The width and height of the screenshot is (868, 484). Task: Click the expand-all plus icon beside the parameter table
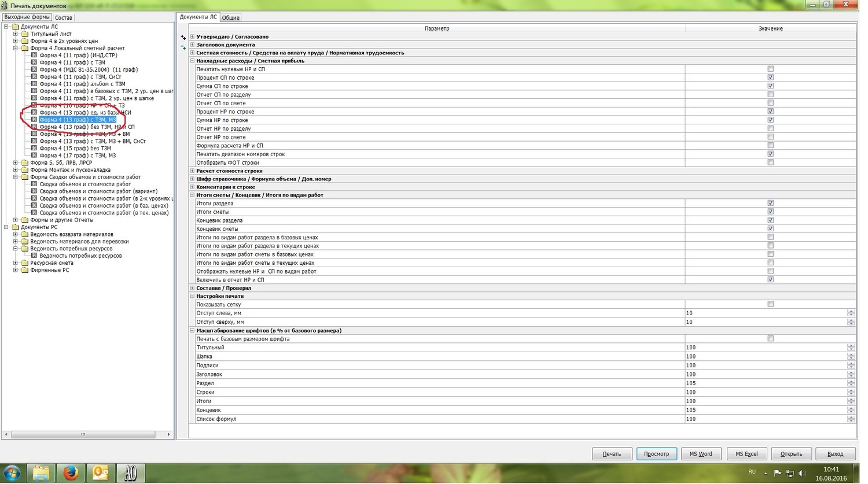(x=183, y=37)
